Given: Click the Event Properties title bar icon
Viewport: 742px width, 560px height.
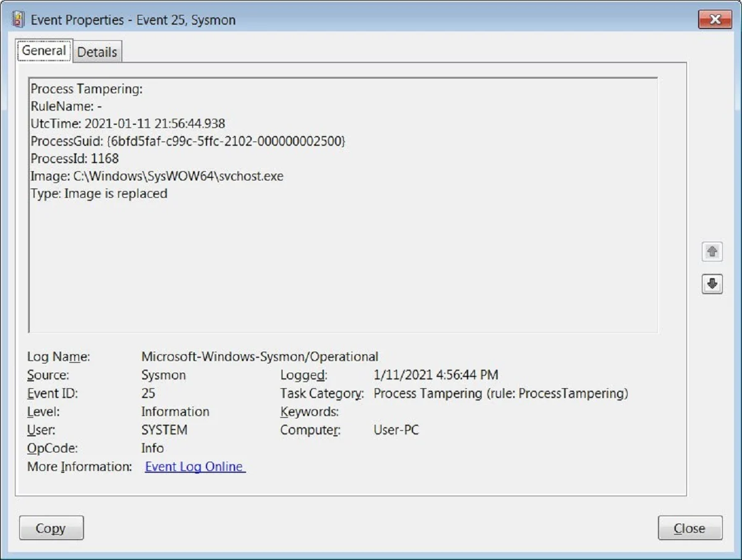Looking at the screenshot, I should coord(19,20).
